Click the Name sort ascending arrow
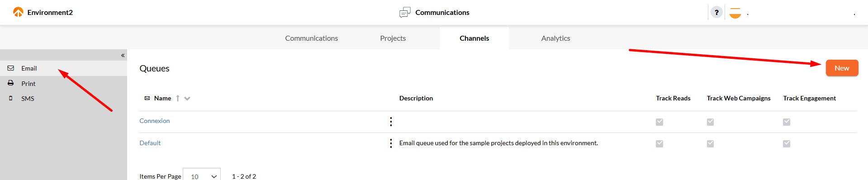Image resolution: width=868 pixels, height=180 pixels. 178,98
